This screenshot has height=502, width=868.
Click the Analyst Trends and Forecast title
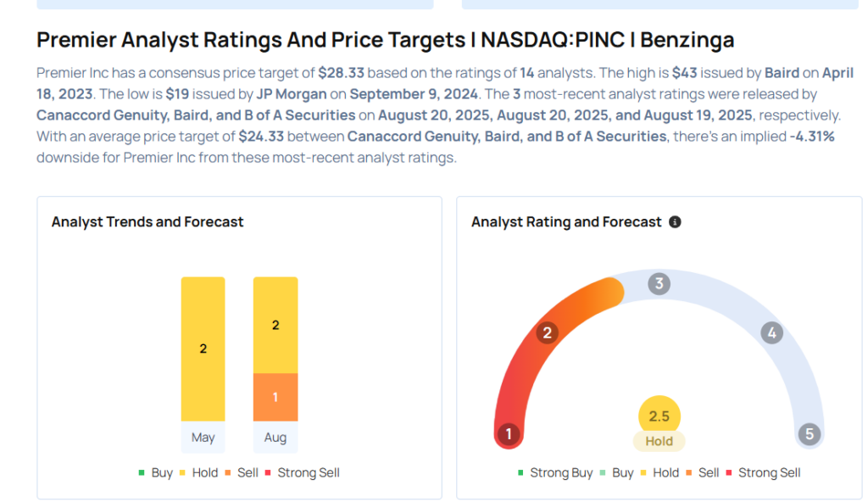147,222
